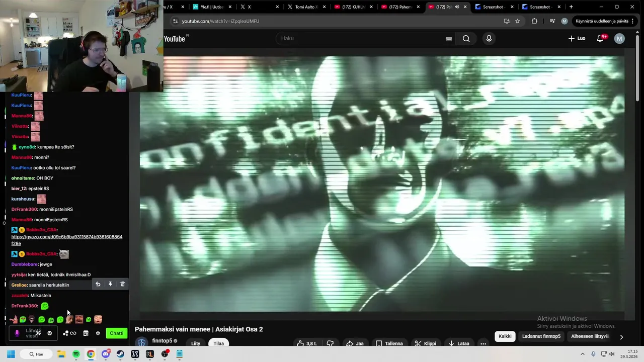Show hidden tray icons chevron

coord(584,354)
